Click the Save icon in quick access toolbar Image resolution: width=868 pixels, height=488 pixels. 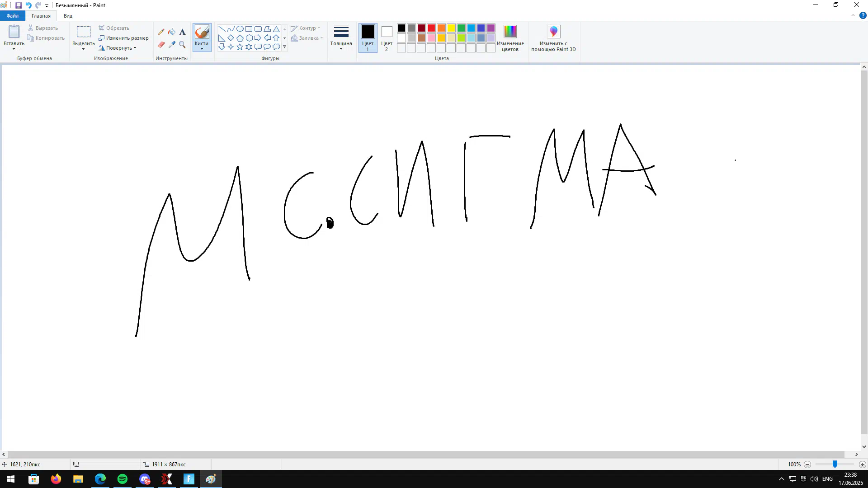(x=18, y=5)
